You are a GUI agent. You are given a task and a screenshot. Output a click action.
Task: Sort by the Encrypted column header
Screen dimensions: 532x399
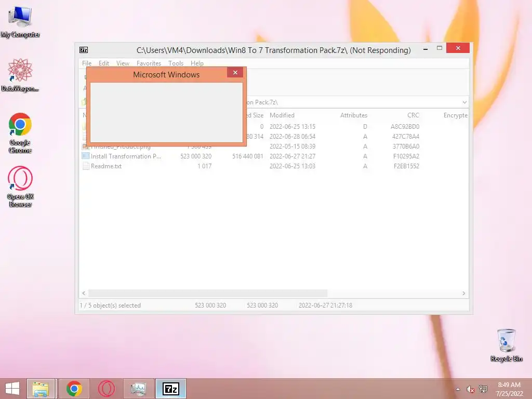pyautogui.click(x=455, y=115)
